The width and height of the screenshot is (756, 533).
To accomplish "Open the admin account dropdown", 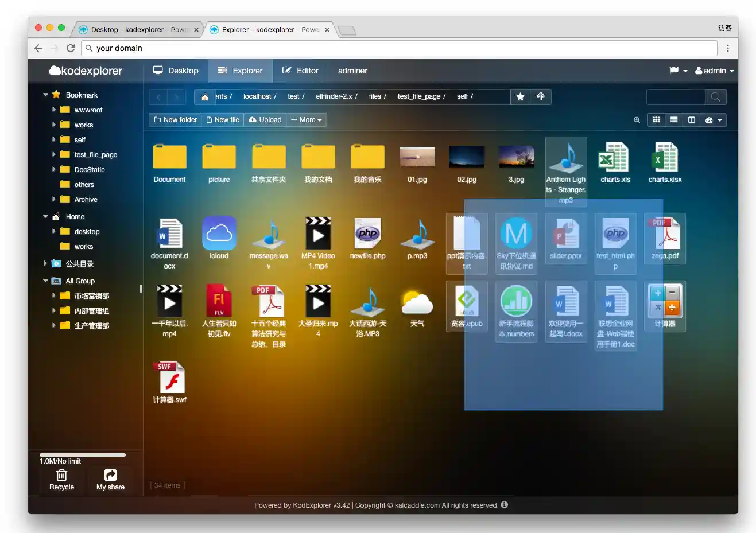I will pyautogui.click(x=714, y=71).
